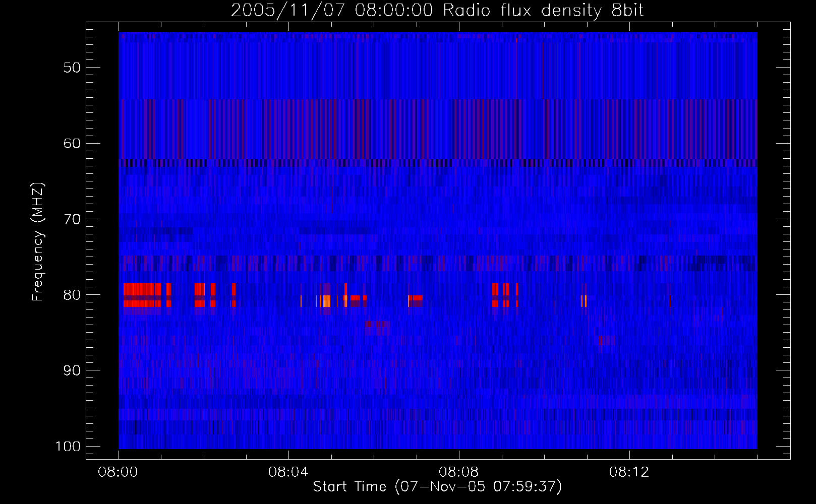Image resolution: width=816 pixels, height=504 pixels.
Task: Select the 50 frequency tick label
Action: 72,68
